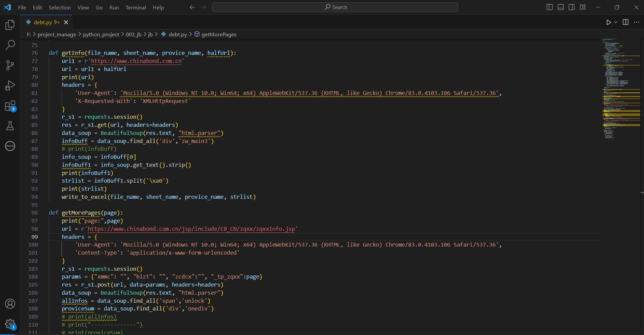This screenshot has width=644, height=335.
Task: Customize layout from the title bar
Action: pos(583,7)
